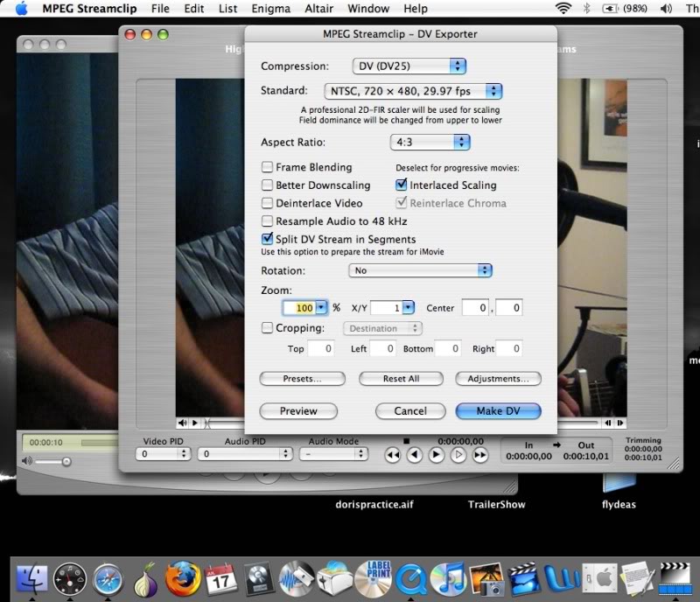Open the Label Print disc icon
Image resolution: width=700 pixels, height=602 pixels.
(x=373, y=579)
